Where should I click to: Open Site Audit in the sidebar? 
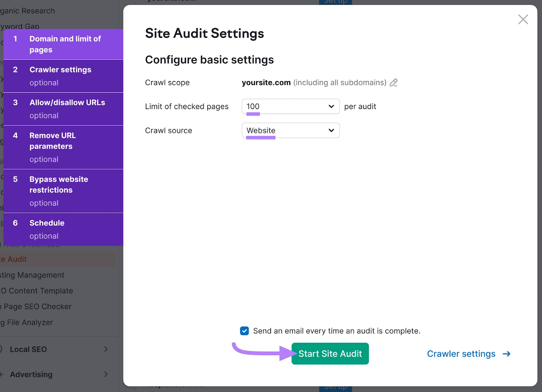[x=14, y=259]
